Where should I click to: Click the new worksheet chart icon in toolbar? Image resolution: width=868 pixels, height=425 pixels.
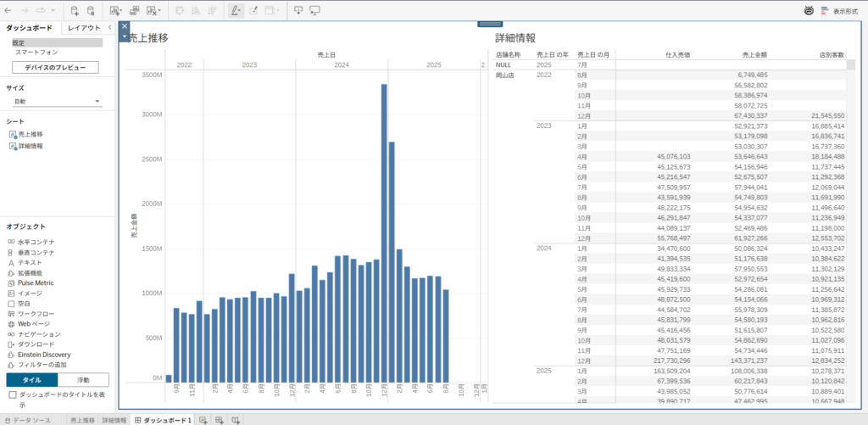pyautogui.click(x=114, y=10)
